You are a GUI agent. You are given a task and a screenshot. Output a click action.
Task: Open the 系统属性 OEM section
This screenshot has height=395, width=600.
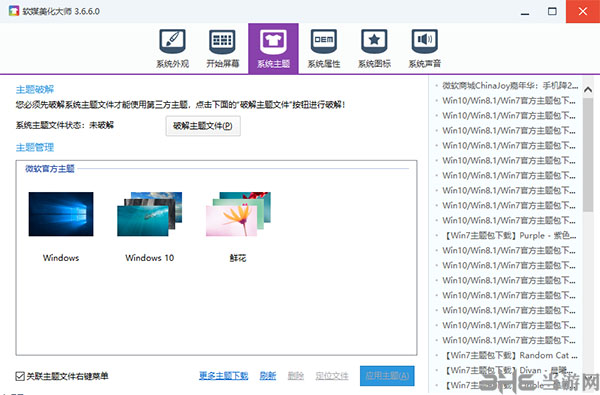(324, 49)
